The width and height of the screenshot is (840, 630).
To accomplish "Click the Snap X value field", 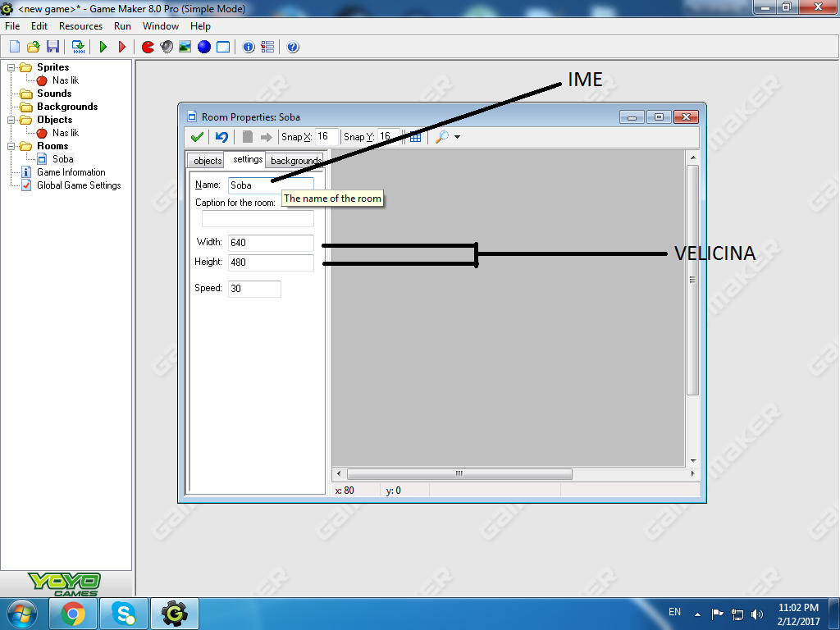I will [326, 137].
